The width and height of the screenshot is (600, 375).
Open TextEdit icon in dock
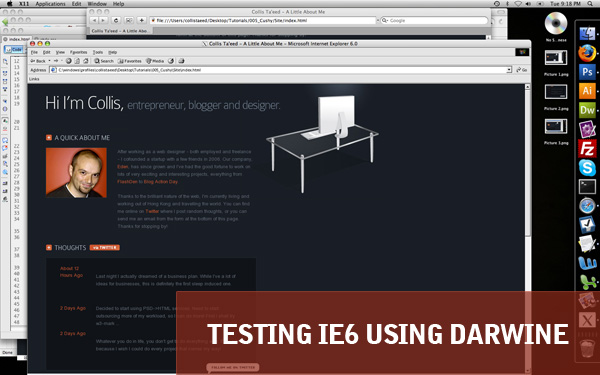587,244
